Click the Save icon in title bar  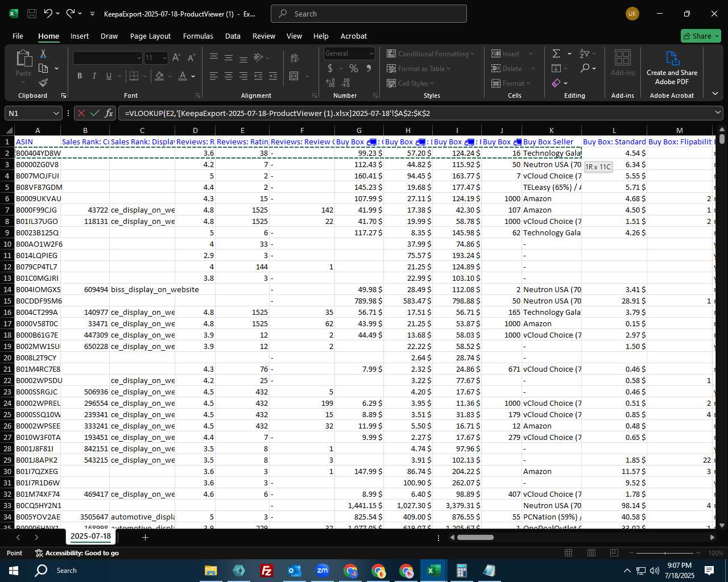coord(32,14)
